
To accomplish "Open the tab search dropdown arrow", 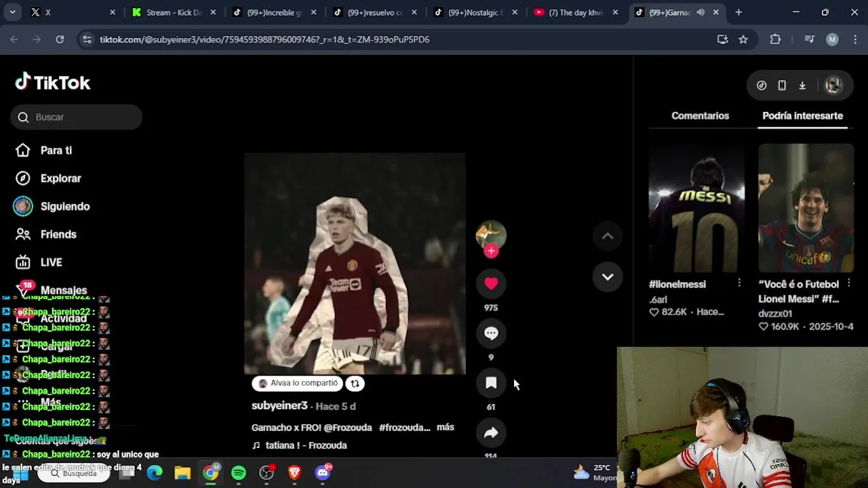I will point(12,12).
